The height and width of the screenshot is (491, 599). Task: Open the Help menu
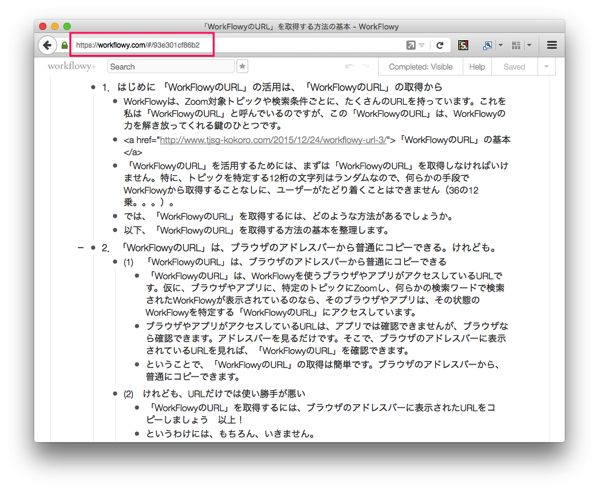coord(477,67)
